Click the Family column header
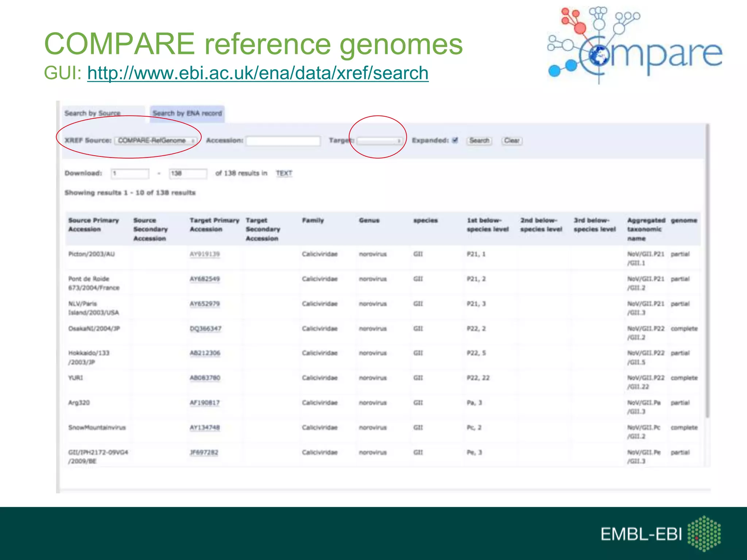Image resolution: width=747 pixels, height=560 pixels. tap(313, 221)
